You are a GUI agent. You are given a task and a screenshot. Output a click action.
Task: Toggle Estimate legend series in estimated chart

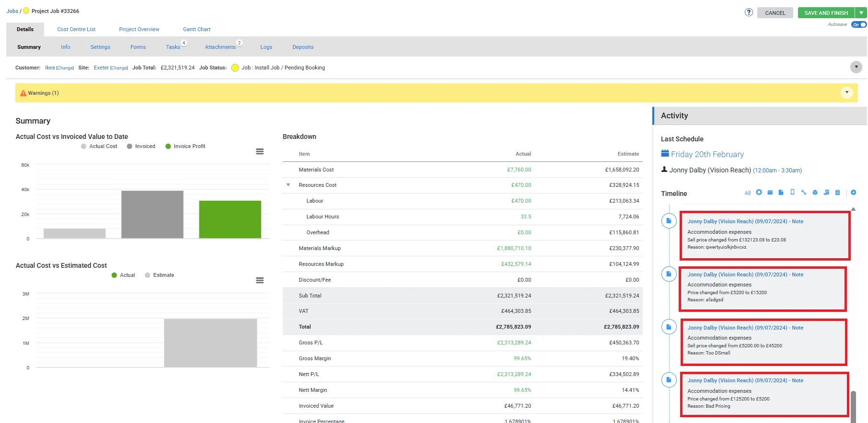click(160, 275)
